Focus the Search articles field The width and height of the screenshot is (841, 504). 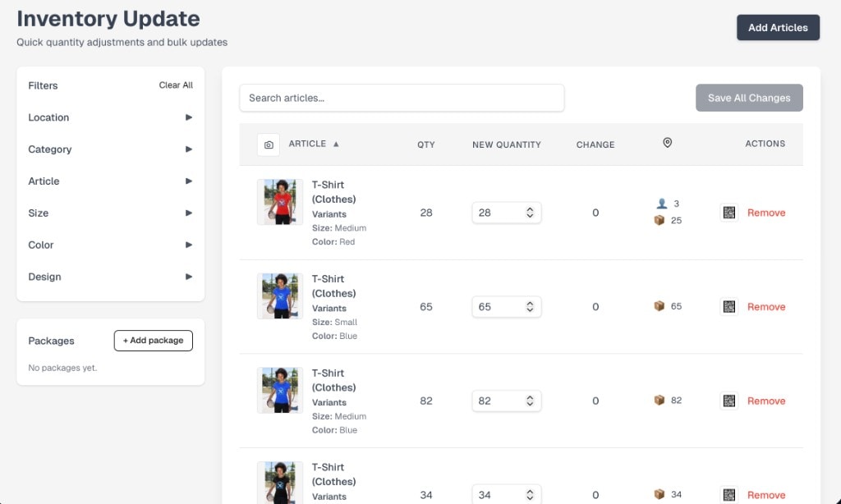(x=402, y=99)
